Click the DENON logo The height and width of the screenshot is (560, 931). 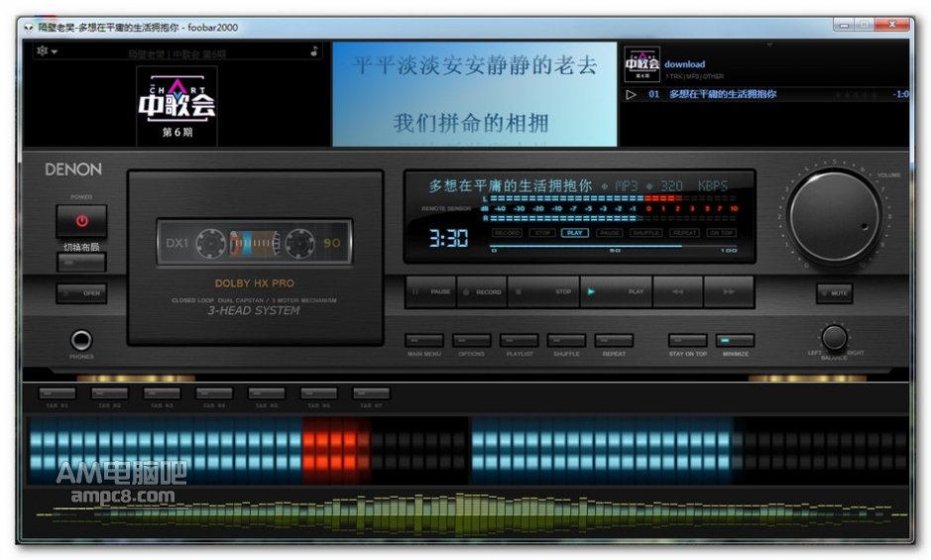click(73, 169)
